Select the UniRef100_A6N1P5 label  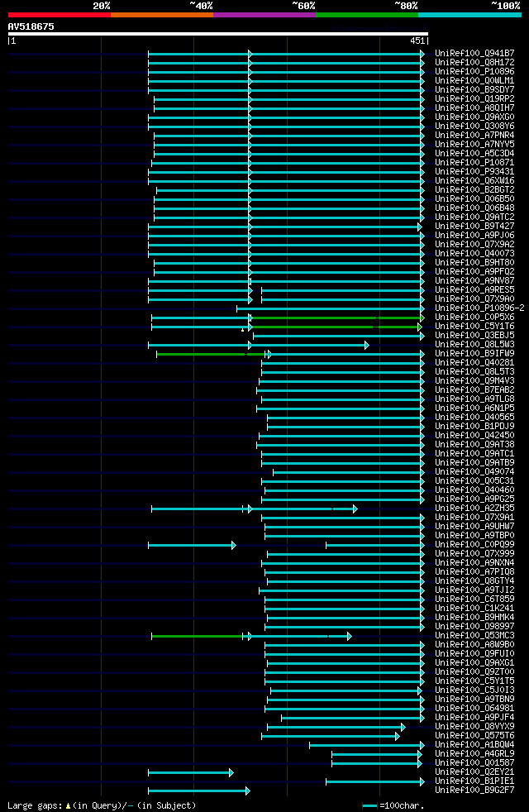pyautogui.click(x=474, y=408)
